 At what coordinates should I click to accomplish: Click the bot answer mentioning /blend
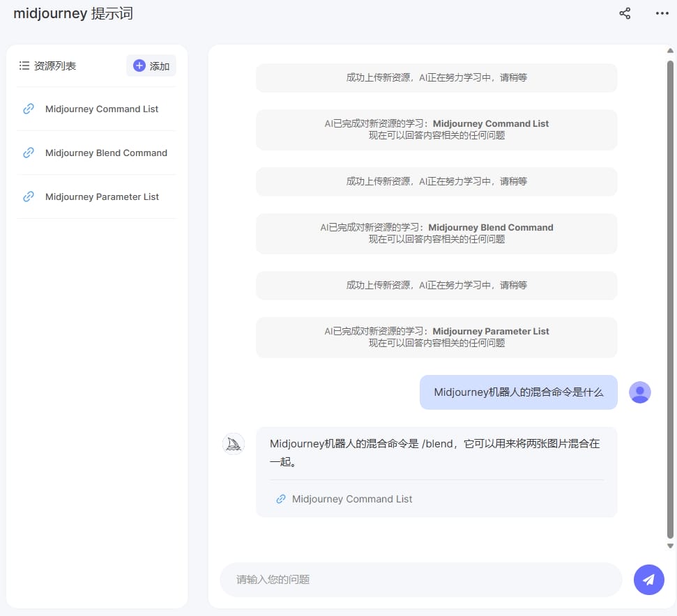[436, 452]
